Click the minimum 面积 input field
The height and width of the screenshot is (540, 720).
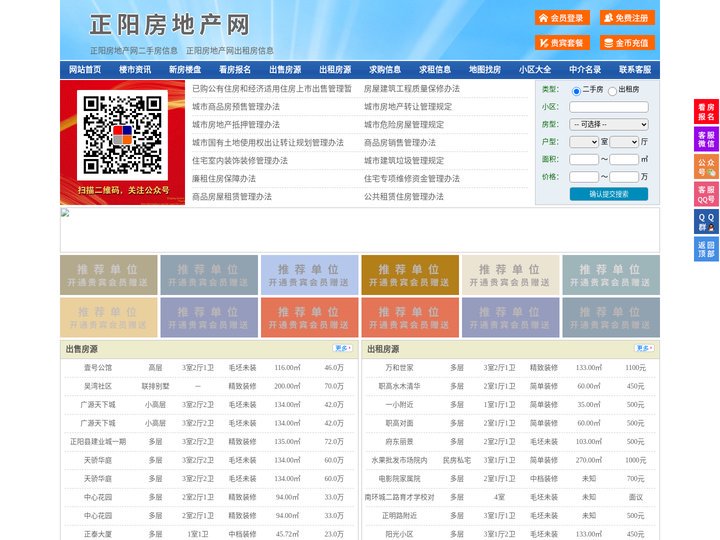coord(584,159)
